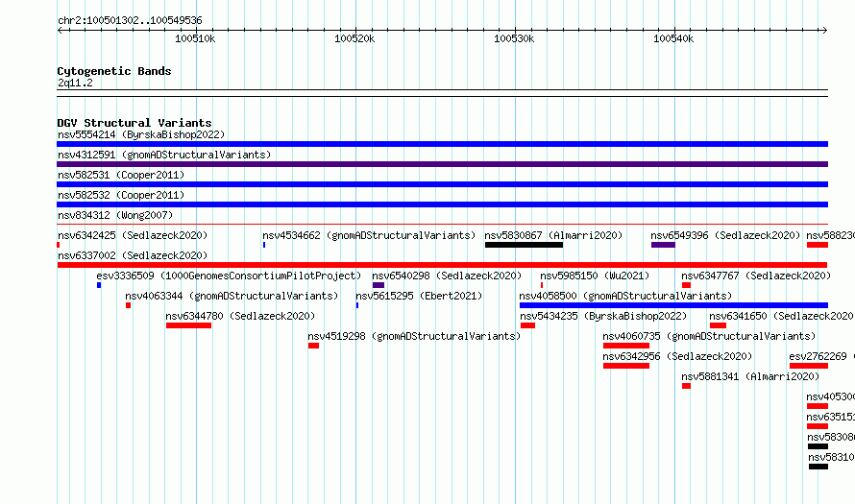
Task: Click the 100520k ruler tick label
Action: coord(354,38)
